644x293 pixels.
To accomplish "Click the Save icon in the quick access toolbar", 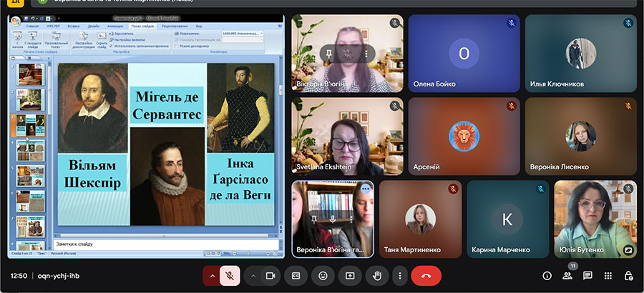I will pos(26,19).
